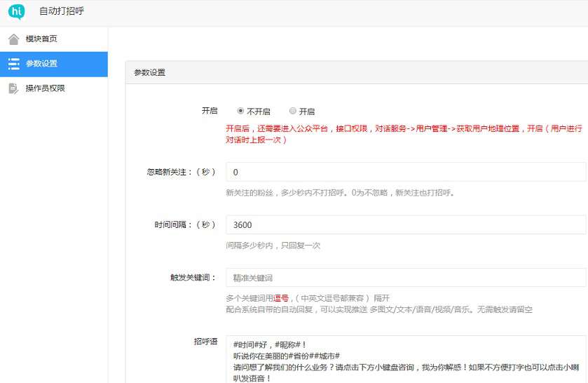
Task: Click the 招呼语 field label
Action: [205, 342]
